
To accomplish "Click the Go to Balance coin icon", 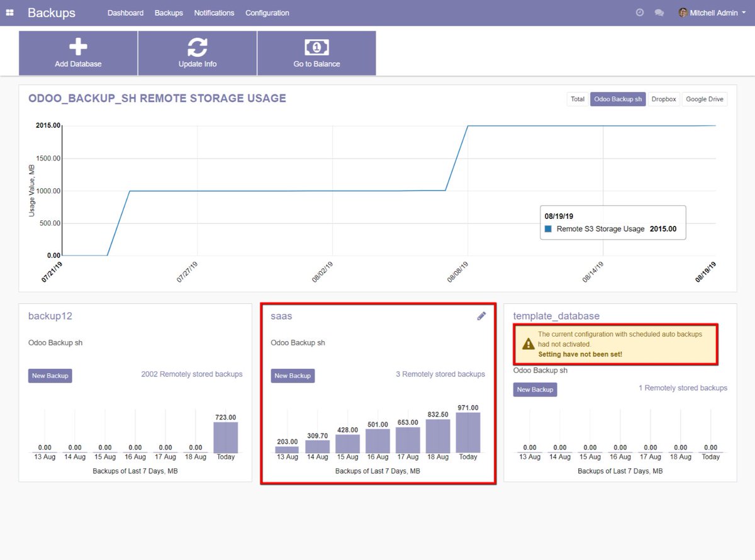I will tap(316, 47).
